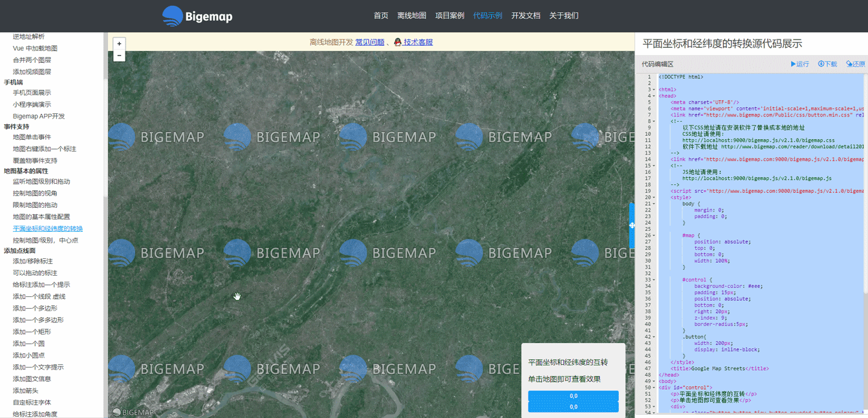Download the code with 下载 button

[x=828, y=64]
